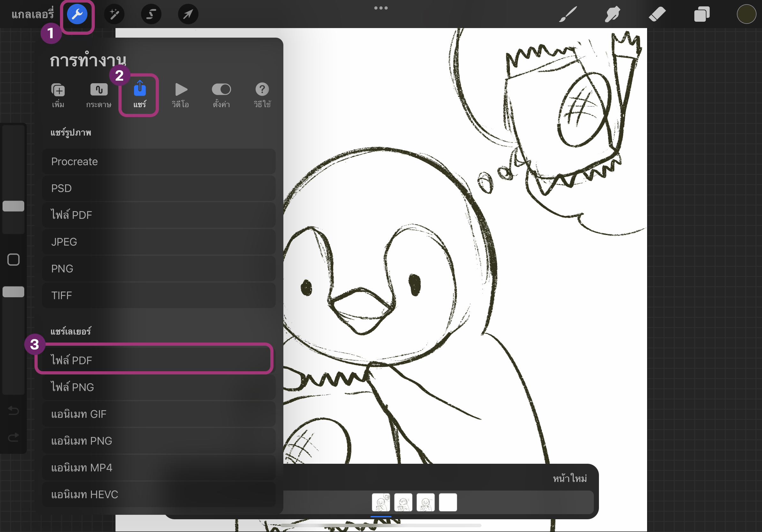Select the Selection tool icon
Viewport: 762px width, 532px height.
click(151, 14)
